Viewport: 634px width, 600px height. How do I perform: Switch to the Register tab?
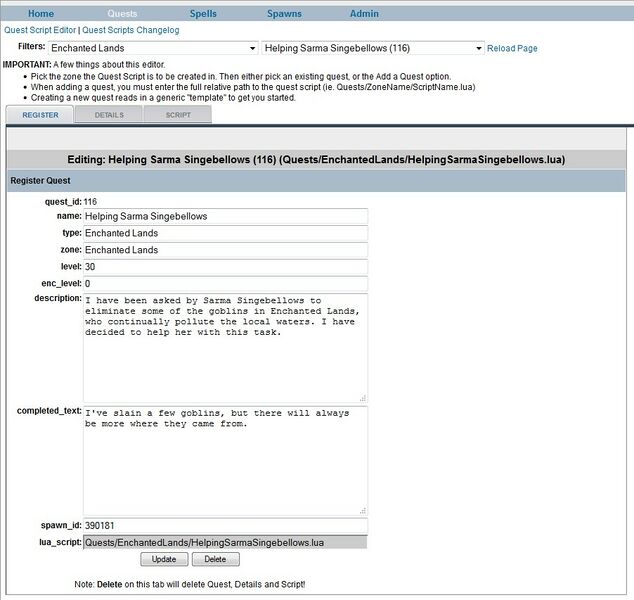point(41,115)
